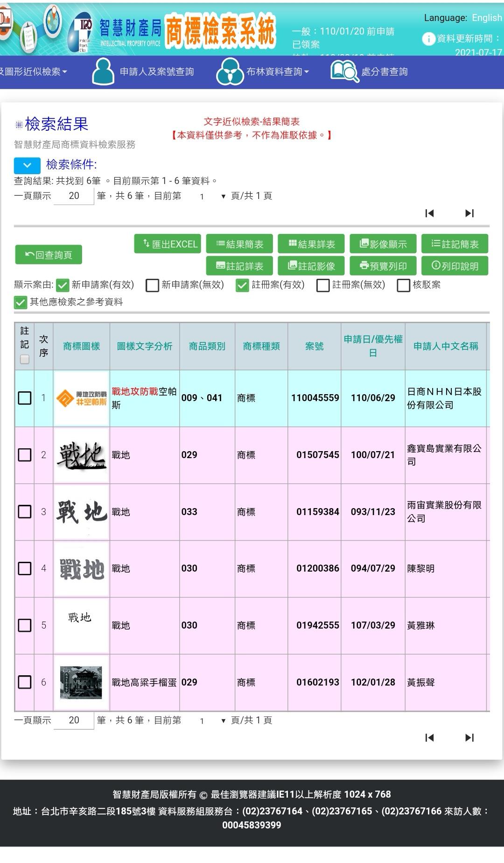This screenshot has width=504, height=863.
Task: Check row 6 checkbox for 01602193
Action: (x=25, y=682)
